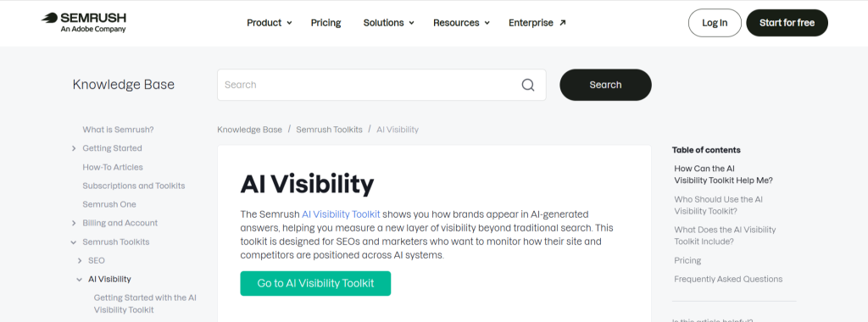Open the Product dropdown menu

coord(269,23)
